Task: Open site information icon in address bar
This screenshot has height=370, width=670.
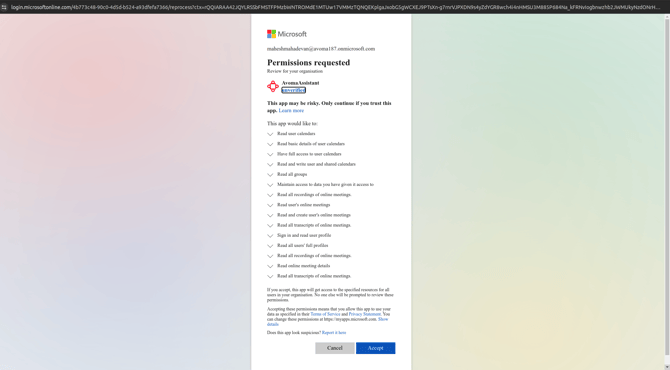Action: pyautogui.click(x=4, y=7)
